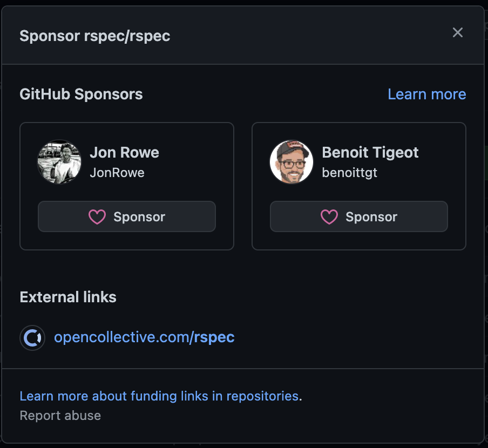Select the benoittgt username text
This screenshot has height=448, width=488.
click(x=349, y=173)
